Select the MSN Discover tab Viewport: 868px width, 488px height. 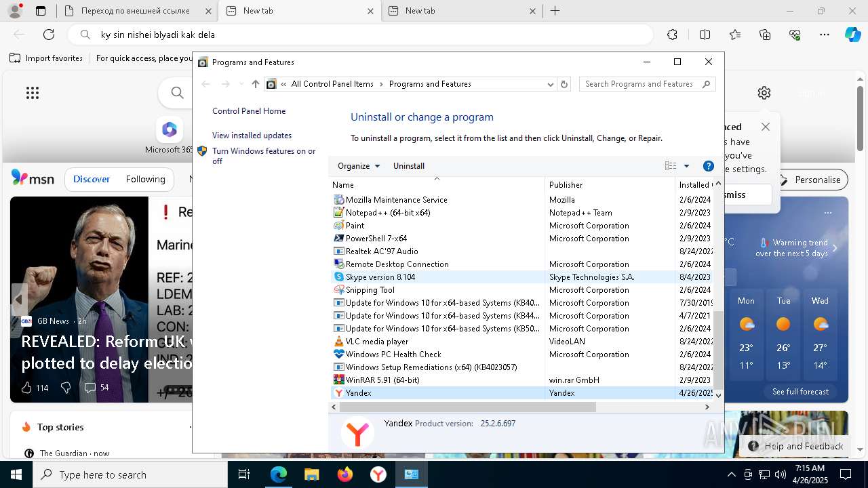(92, 180)
